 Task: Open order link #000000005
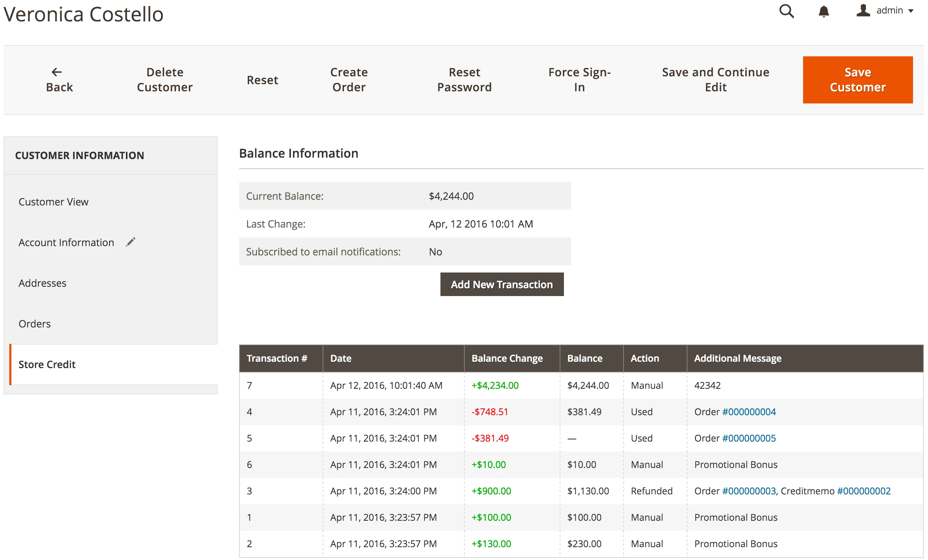point(749,438)
